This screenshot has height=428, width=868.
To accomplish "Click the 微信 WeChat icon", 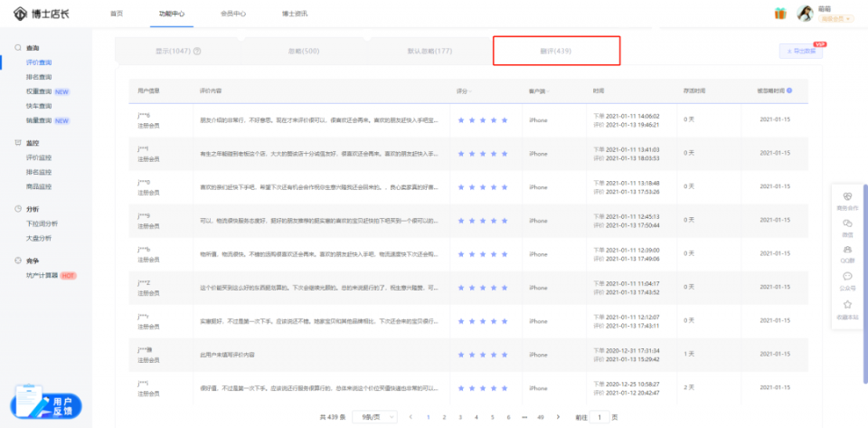I will 847,224.
